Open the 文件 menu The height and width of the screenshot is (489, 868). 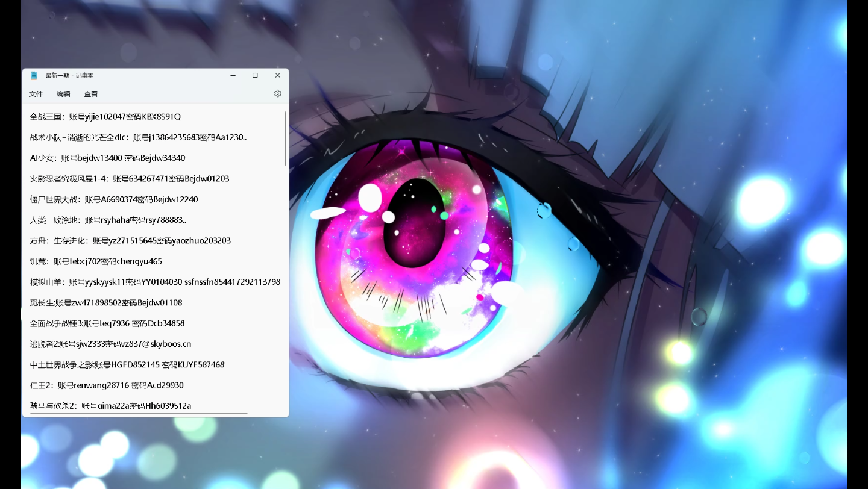tap(36, 94)
